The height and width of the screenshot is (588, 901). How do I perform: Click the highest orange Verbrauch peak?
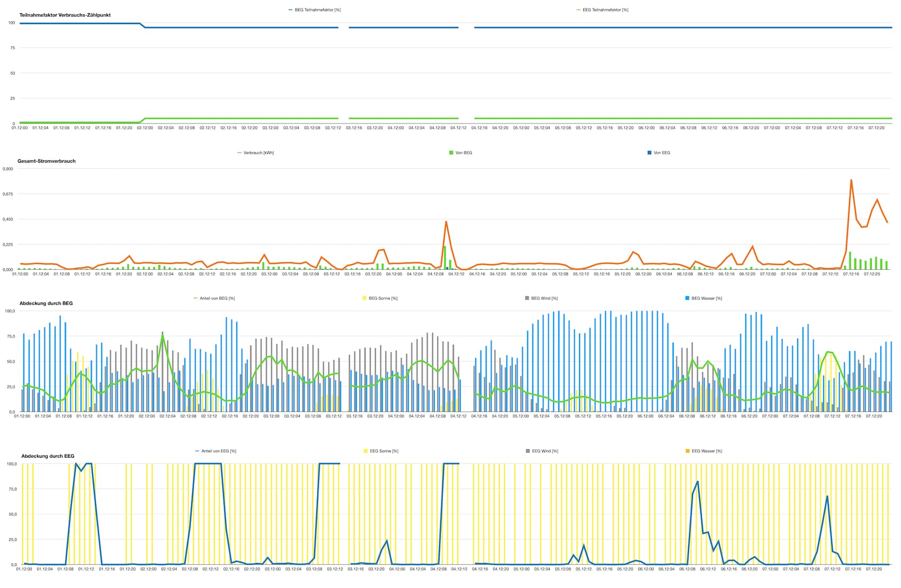click(851, 180)
